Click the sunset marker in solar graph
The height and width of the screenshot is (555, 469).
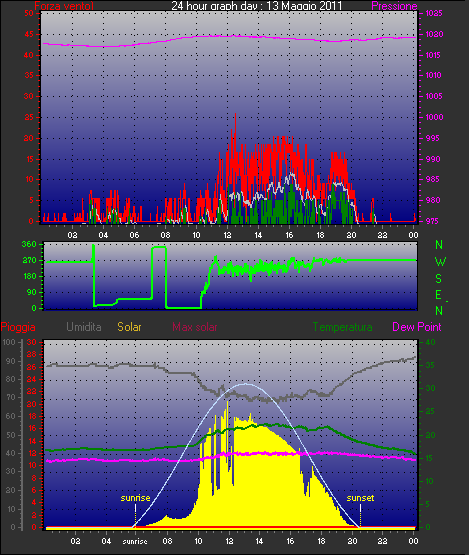(x=360, y=498)
